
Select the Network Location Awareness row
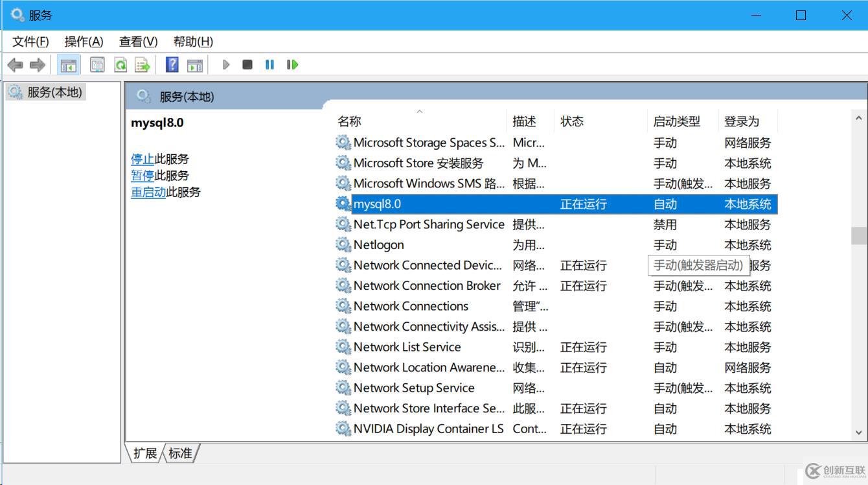(556, 368)
